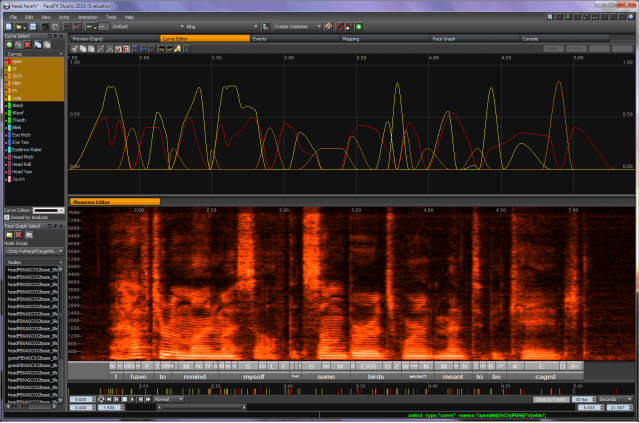Click the Save Actor disk icon
Viewport: 640px width, 423px height.
(33, 27)
